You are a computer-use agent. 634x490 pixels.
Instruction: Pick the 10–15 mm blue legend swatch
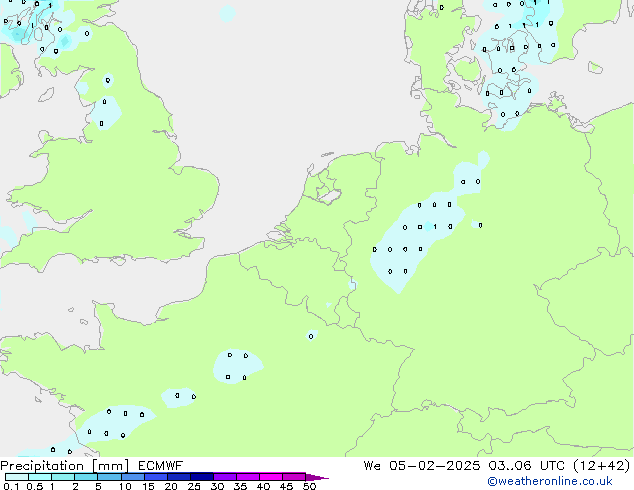pos(133,477)
